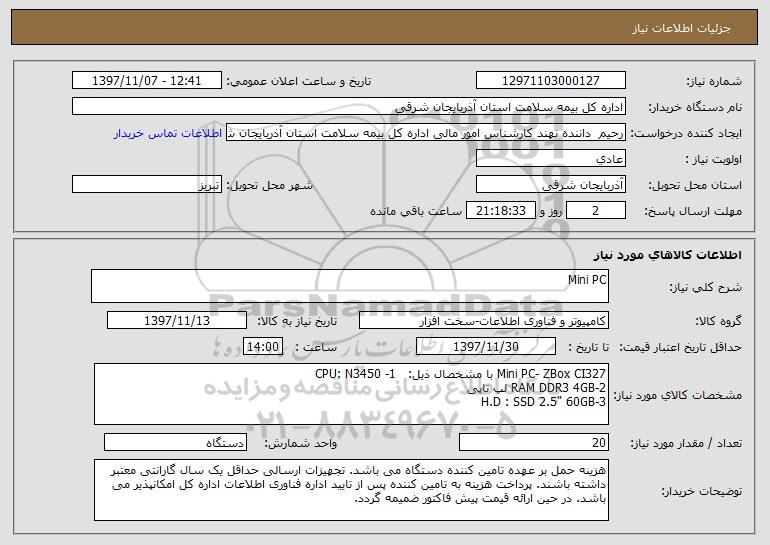Viewport: 770px width, 545px height.
Task: Click label واحد شمارش
Action: point(301,443)
